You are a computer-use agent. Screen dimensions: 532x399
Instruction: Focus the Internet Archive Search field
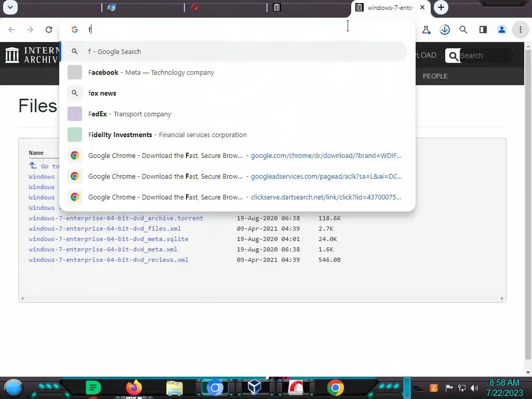[485, 56]
